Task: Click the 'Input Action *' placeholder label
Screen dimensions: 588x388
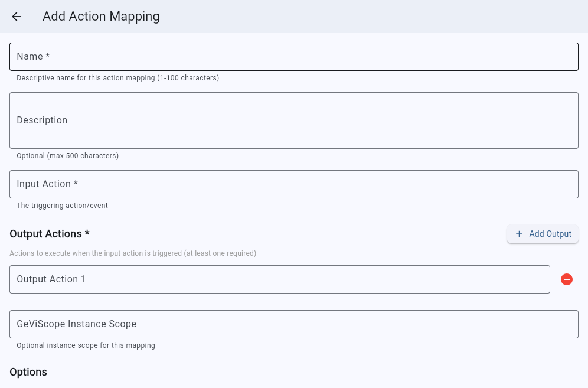Action: coord(47,184)
